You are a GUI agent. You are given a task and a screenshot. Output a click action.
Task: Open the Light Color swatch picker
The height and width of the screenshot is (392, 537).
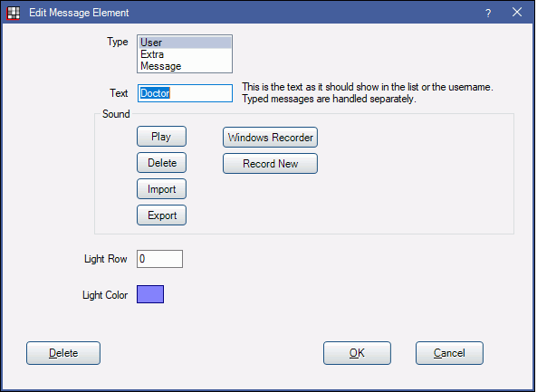[150, 294]
